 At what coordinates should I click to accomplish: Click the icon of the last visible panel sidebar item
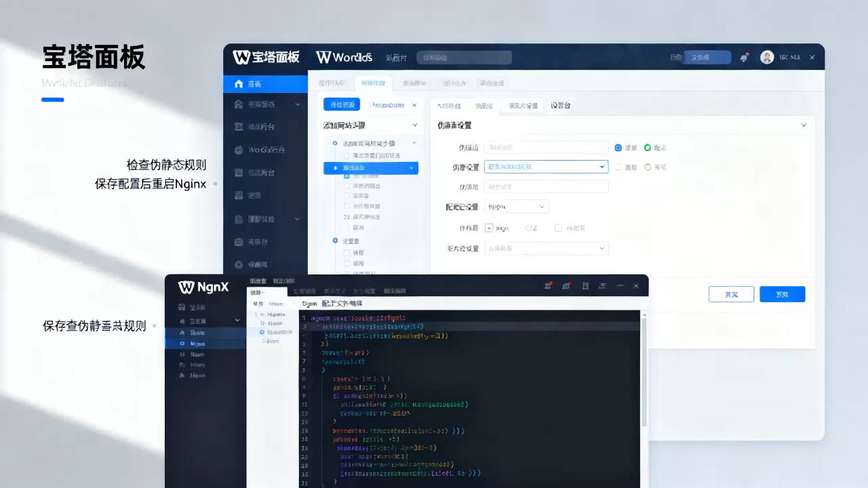(x=238, y=264)
